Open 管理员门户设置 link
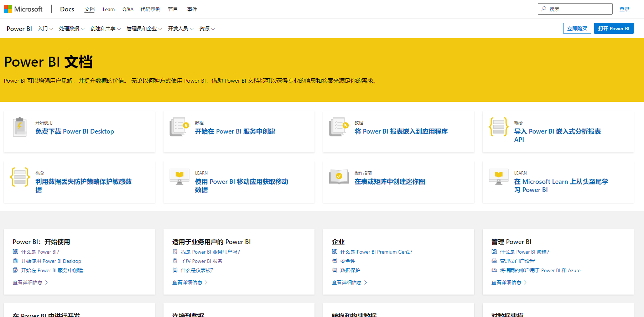644x317 pixels. pos(517,261)
